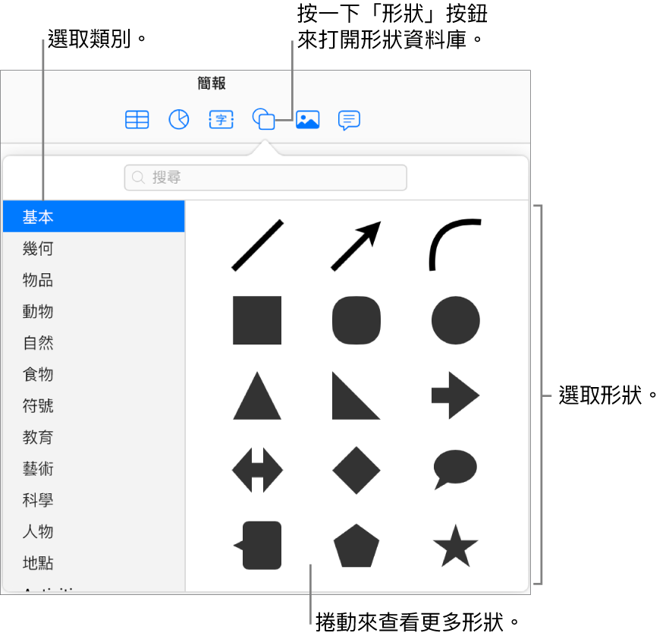The image size is (672, 636).
Task: Open the Shape library button
Action: [263, 119]
